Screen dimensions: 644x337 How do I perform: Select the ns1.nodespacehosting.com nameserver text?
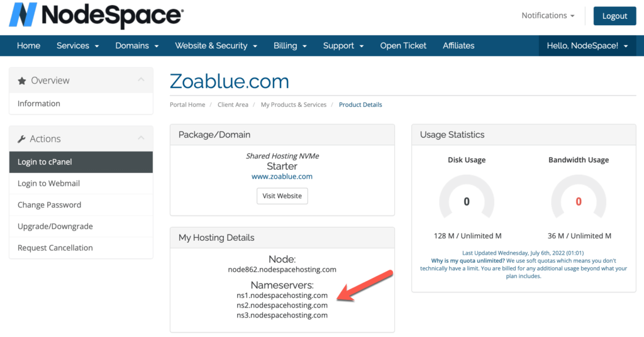(282, 296)
